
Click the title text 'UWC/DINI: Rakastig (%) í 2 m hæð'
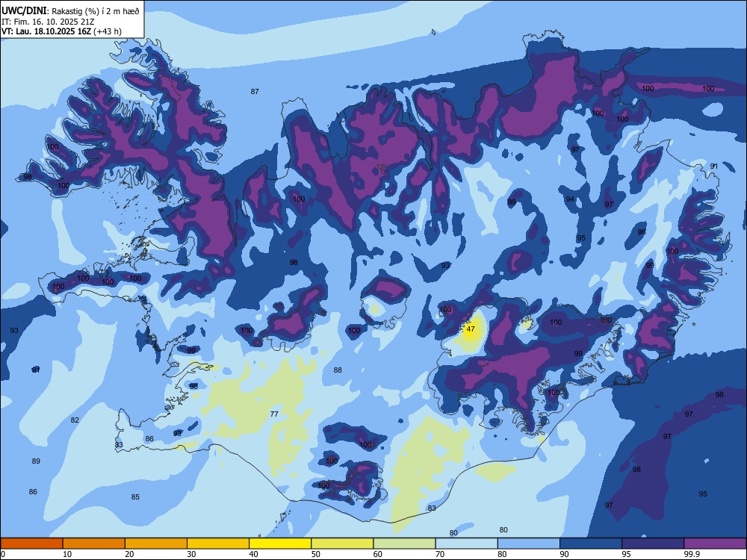coord(70,11)
